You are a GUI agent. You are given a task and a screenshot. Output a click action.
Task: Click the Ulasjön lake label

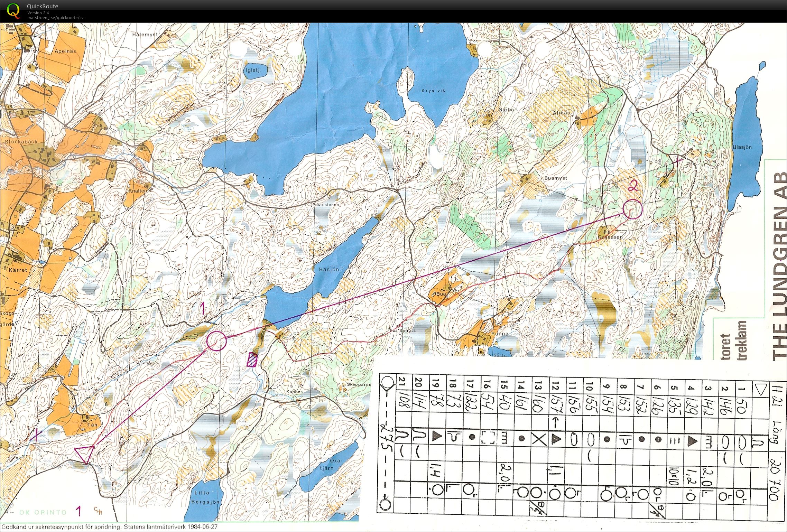click(x=742, y=147)
